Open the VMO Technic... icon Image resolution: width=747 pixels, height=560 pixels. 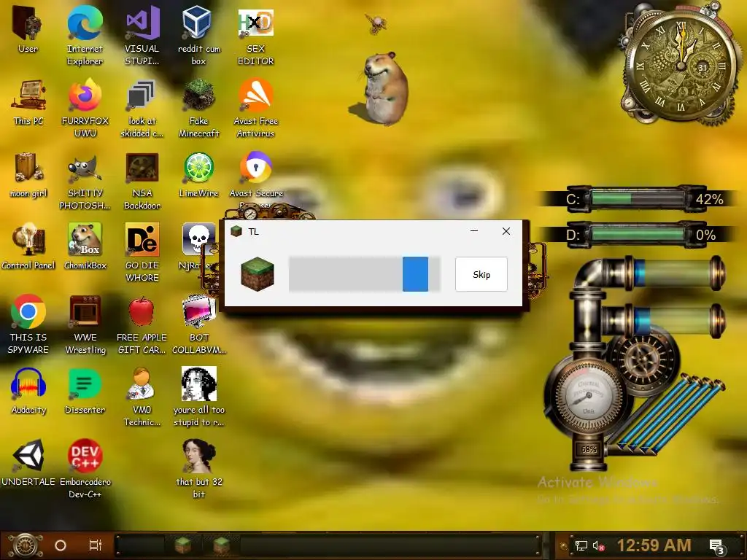tap(142, 397)
